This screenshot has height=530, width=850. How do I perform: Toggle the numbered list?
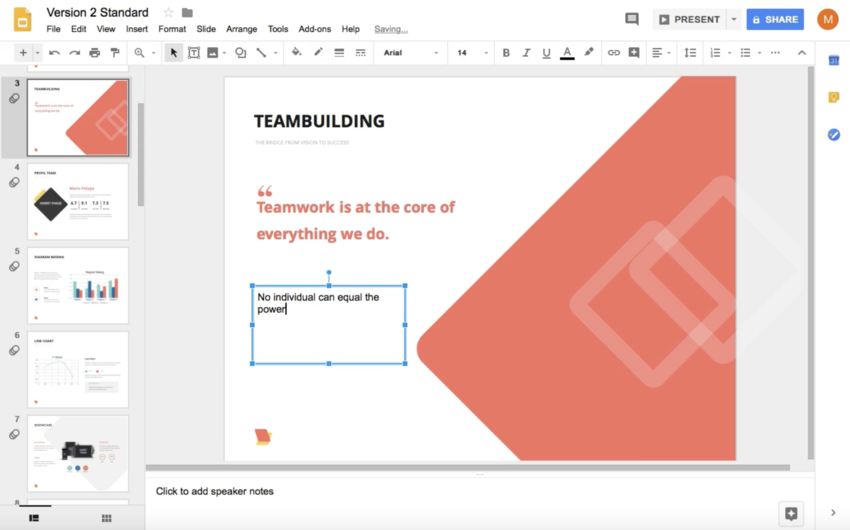(x=716, y=53)
